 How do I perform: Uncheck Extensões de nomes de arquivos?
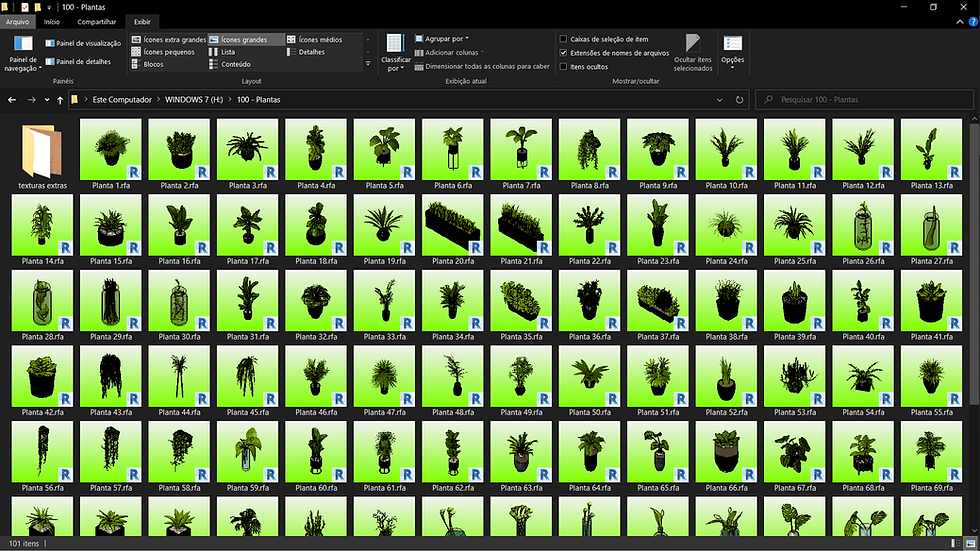[x=563, y=53]
